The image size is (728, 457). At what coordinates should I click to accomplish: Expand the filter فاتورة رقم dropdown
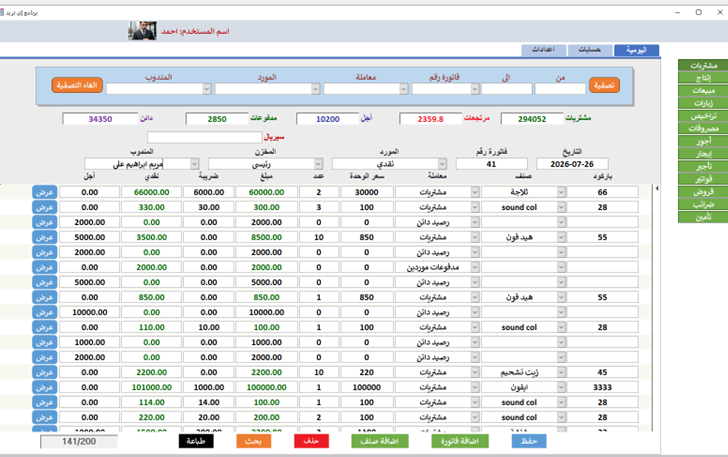(x=474, y=89)
